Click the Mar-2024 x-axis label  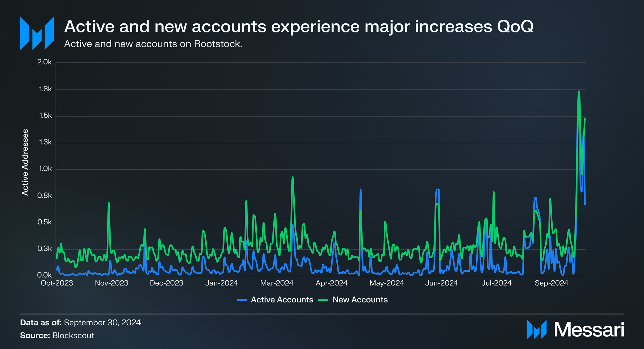(x=277, y=283)
